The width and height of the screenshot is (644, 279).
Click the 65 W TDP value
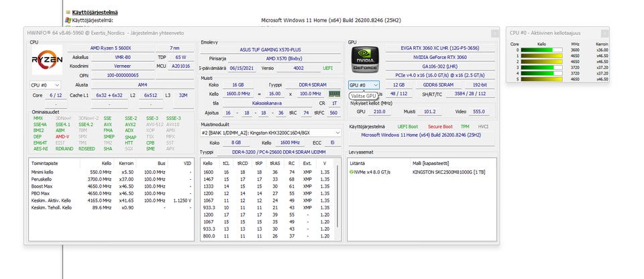pyautogui.click(x=180, y=57)
